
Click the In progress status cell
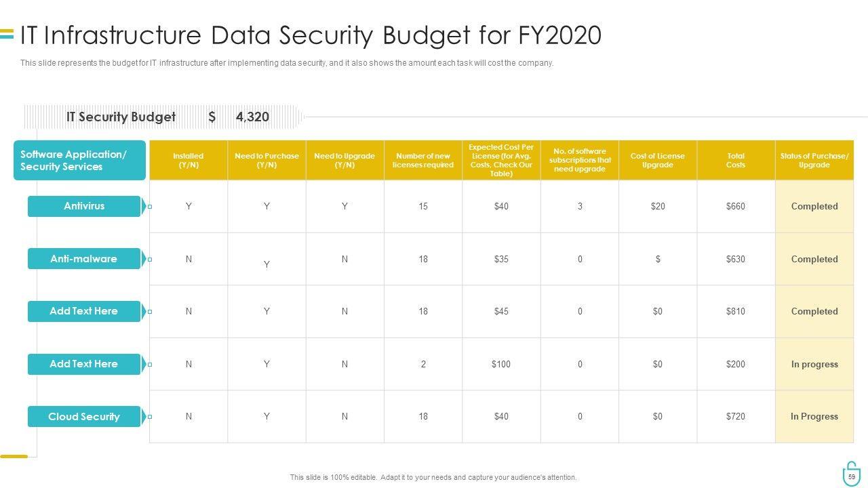point(814,364)
